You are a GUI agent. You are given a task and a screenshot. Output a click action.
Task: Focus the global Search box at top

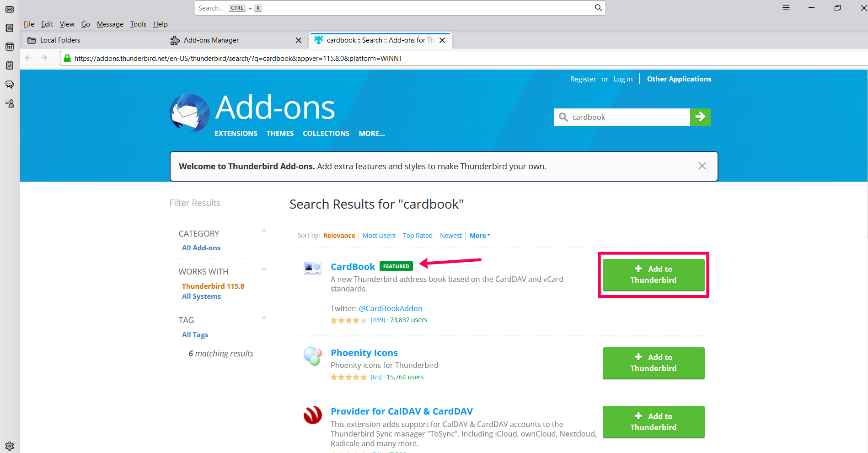pos(400,8)
